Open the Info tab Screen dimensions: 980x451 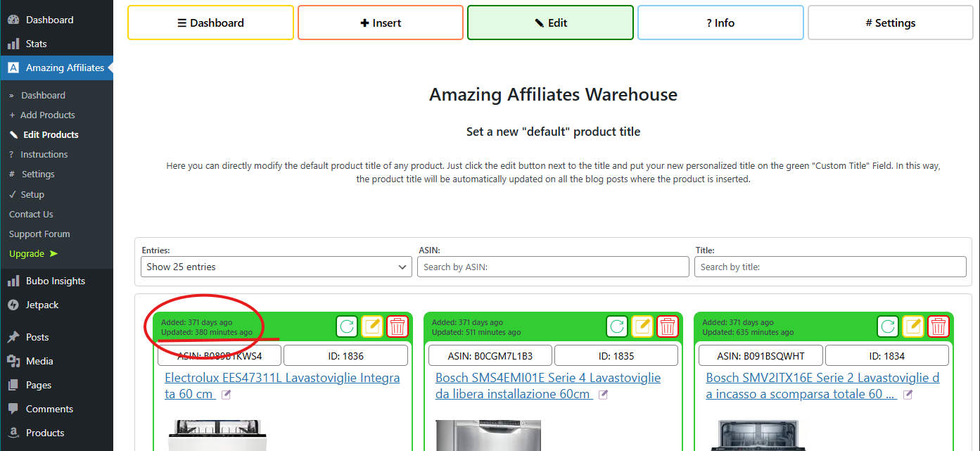(720, 23)
